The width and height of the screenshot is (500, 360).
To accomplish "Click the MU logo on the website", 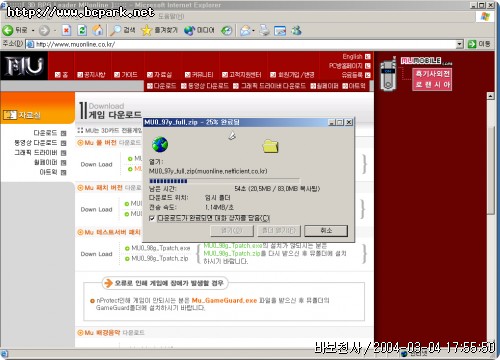I will pyautogui.click(x=24, y=65).
